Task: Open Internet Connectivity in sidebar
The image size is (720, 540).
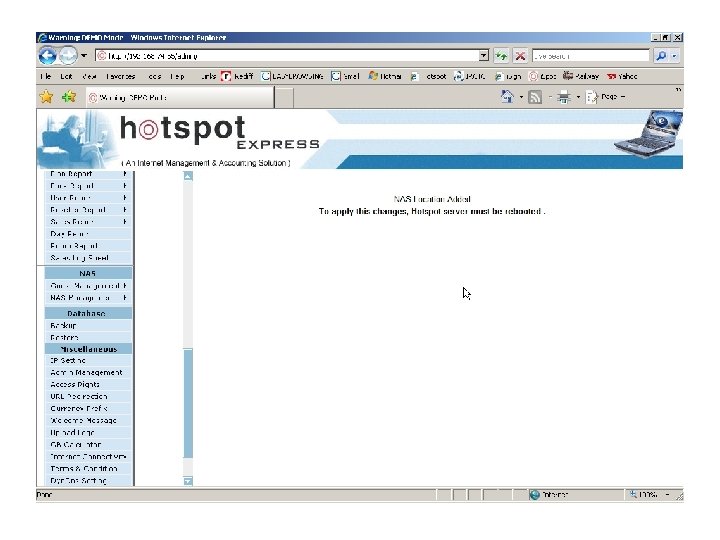Action: 88,456
